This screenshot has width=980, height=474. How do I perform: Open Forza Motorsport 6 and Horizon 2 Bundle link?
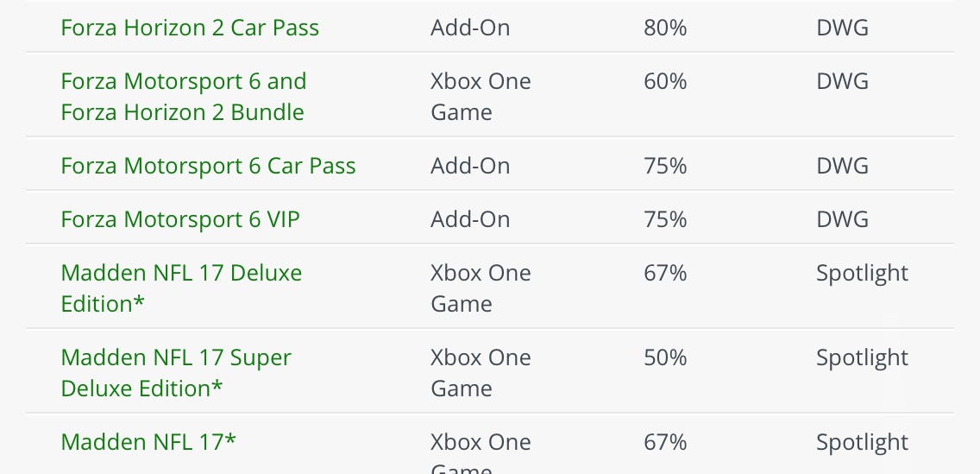pyautogui.click(x=183, y=97)
